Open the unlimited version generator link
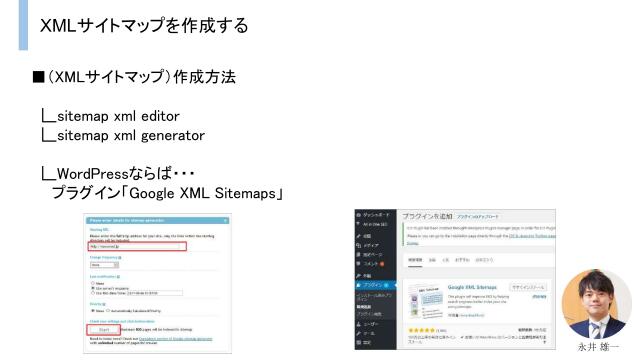The width and height of the screenshot is (640, 360). (x=176, y=339)
